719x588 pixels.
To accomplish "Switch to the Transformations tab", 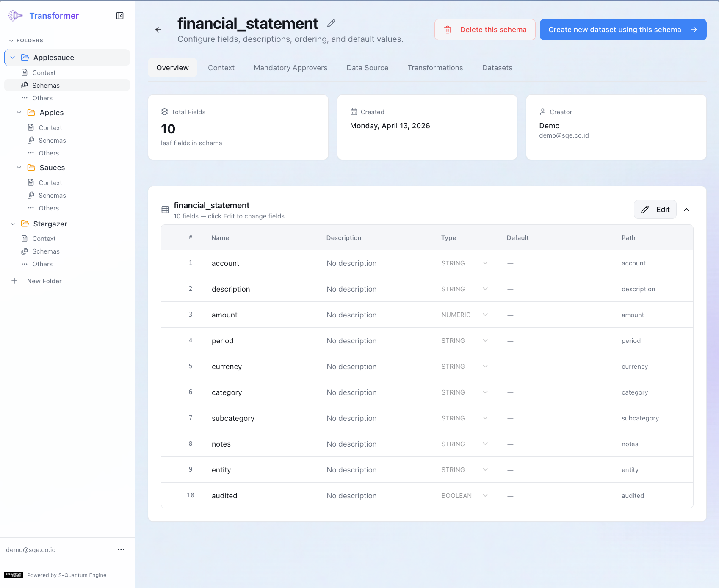I will [435, 68].
